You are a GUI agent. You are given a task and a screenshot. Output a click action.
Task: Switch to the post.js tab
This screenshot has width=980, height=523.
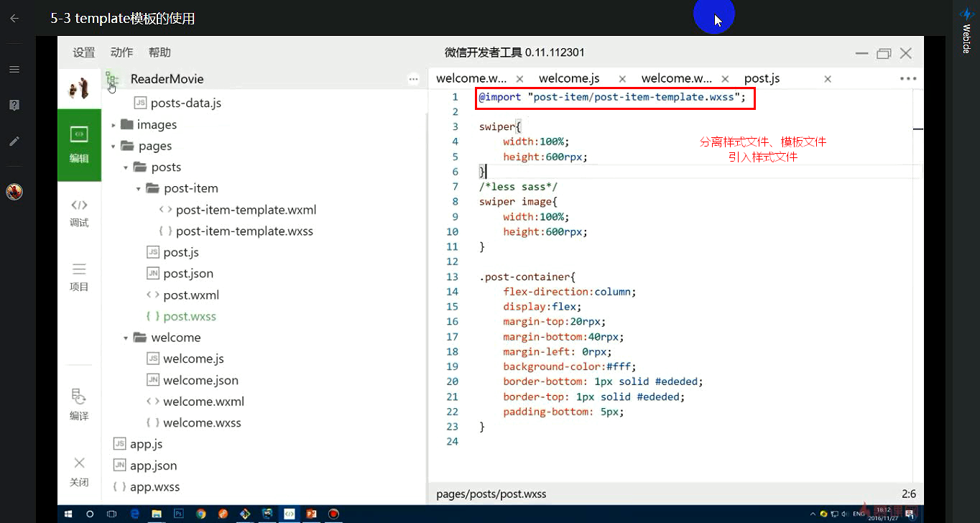pyautogui.click(x=762, y=78)
